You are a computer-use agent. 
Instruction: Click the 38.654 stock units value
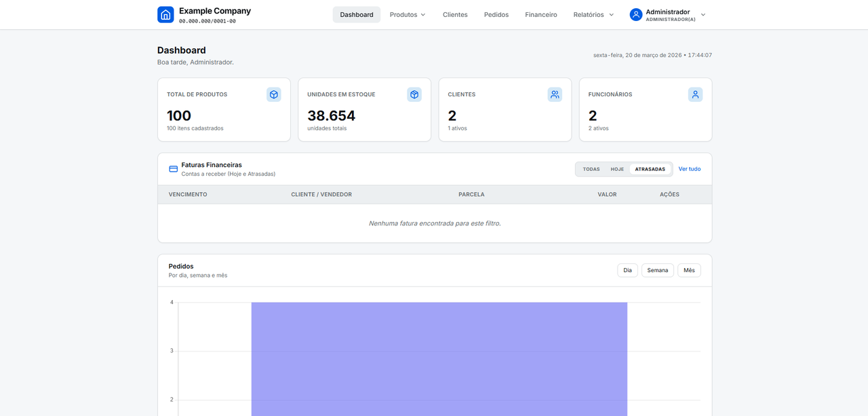pos(332,116)
